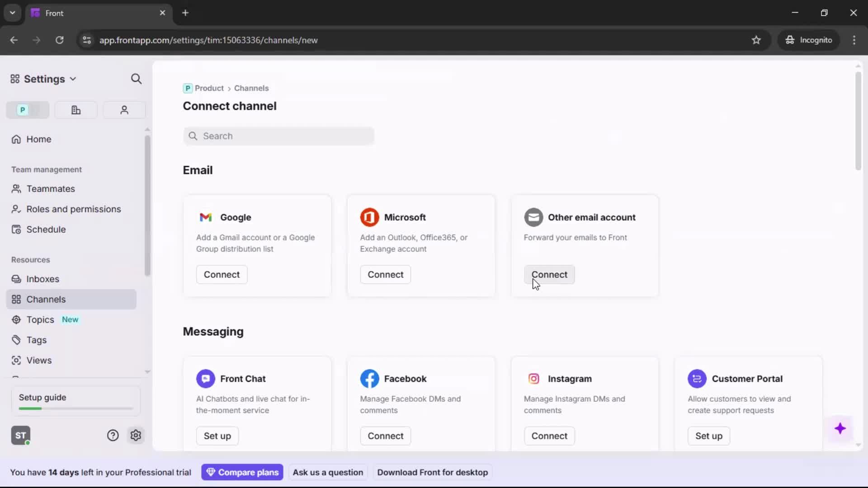The height and width of the screenshot is (488, 868).
Task: Select the Google icon on the email card
Action: (206, 217)
